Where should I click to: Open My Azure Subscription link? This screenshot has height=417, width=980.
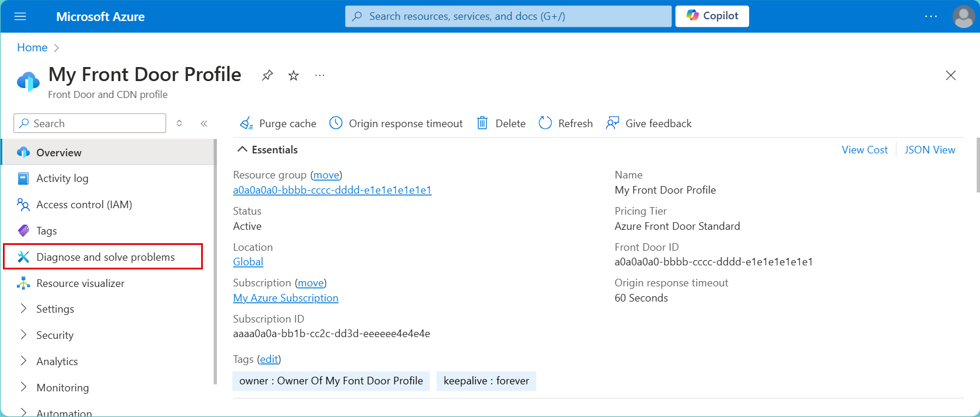coord(286,298)
